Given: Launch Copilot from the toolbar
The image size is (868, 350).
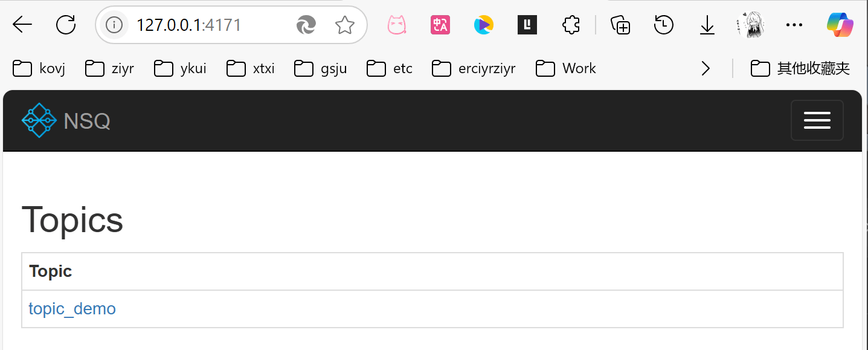Looking at the screenshot, I should (x=840, y=25).
